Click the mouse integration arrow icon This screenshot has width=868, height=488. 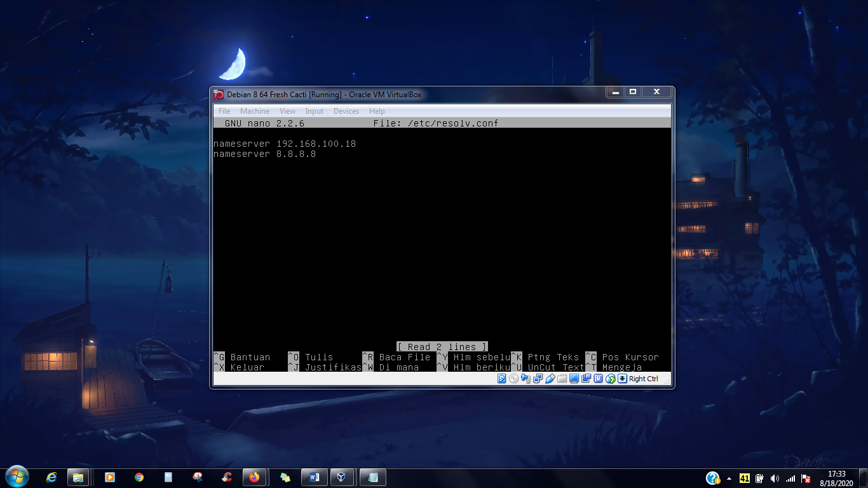tap(611, 379)
